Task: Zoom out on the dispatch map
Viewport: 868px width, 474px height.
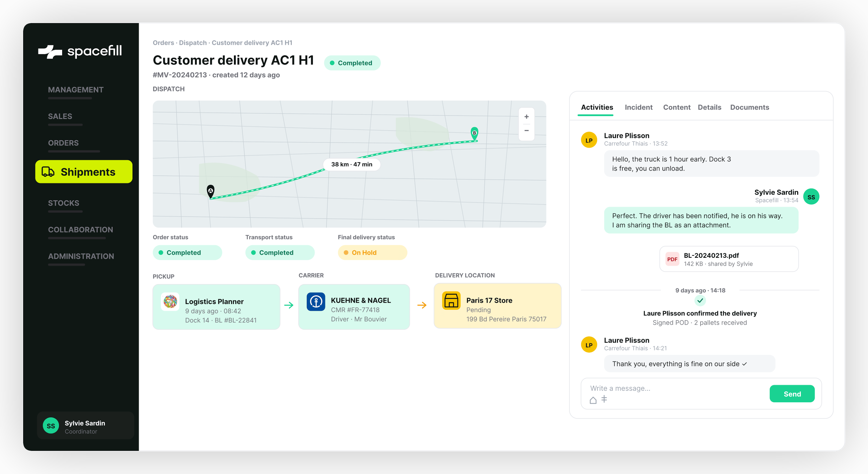Action: point(526,131)
